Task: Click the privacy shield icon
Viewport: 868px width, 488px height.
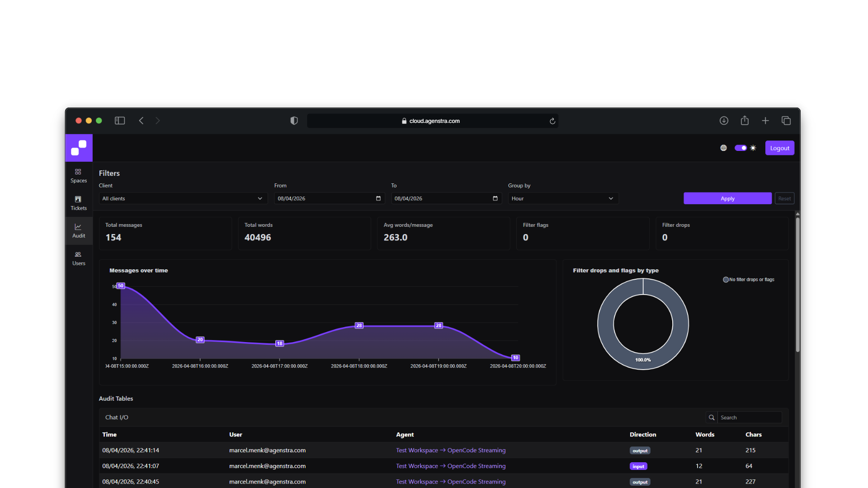Action: [294, 121]
